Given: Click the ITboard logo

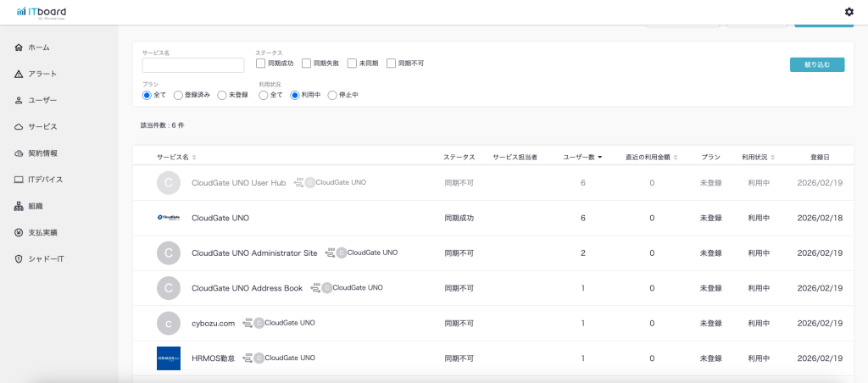Looking at the screenshot, I should pos(42,12).
